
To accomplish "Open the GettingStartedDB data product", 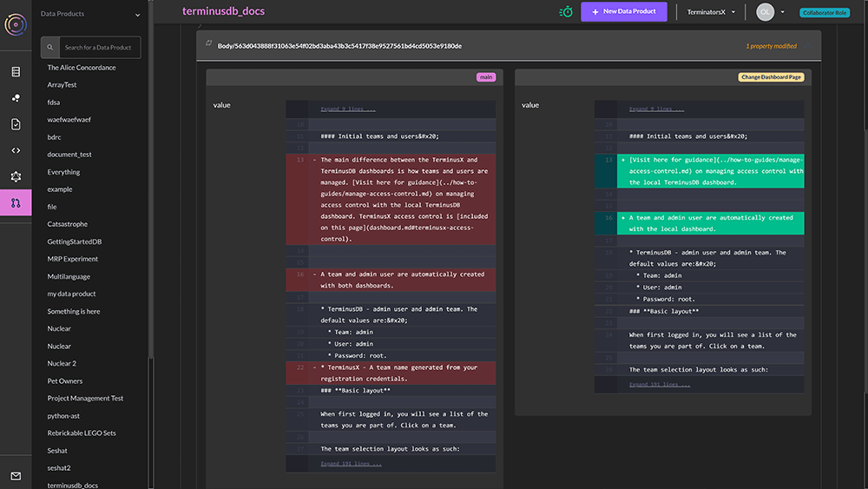I will coord(75,242).
